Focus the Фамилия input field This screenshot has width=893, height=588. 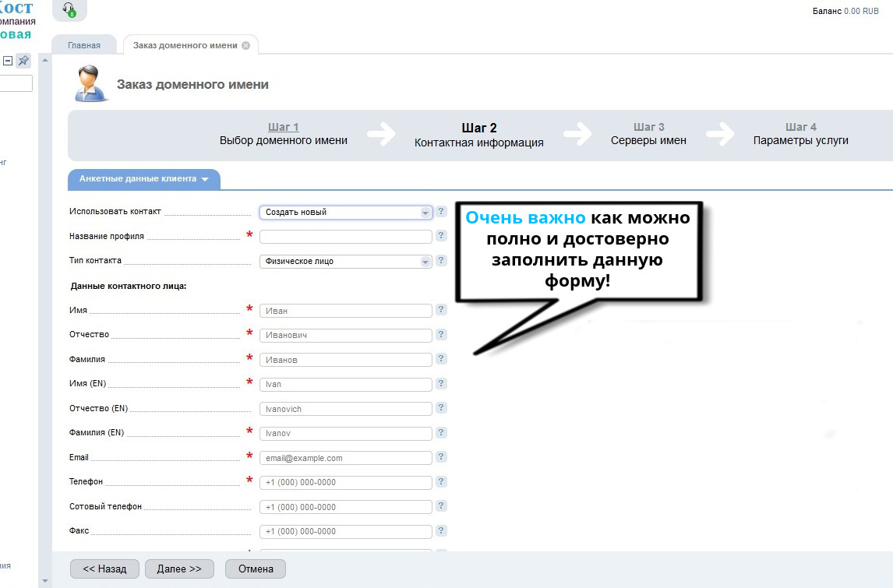click(x=346, y=360)
